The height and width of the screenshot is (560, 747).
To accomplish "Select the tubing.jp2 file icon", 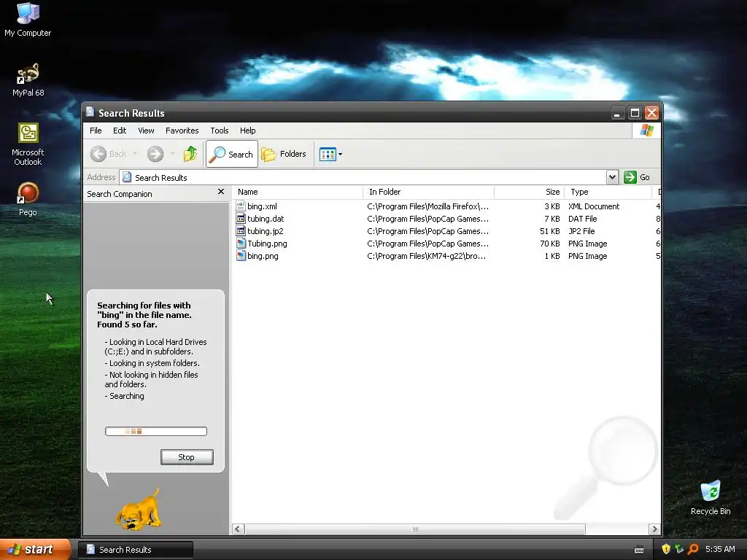I will tap(241, 231).
